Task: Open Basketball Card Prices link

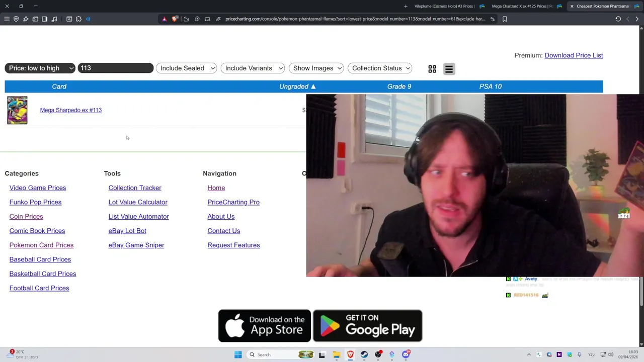Action: pyautogui.click(x=43, y=274)
